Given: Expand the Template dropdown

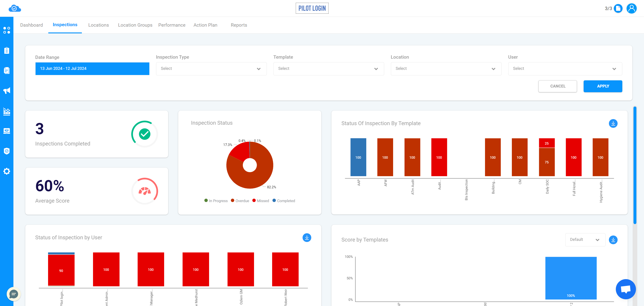Looking at the screenshot, I should point(328,68).
